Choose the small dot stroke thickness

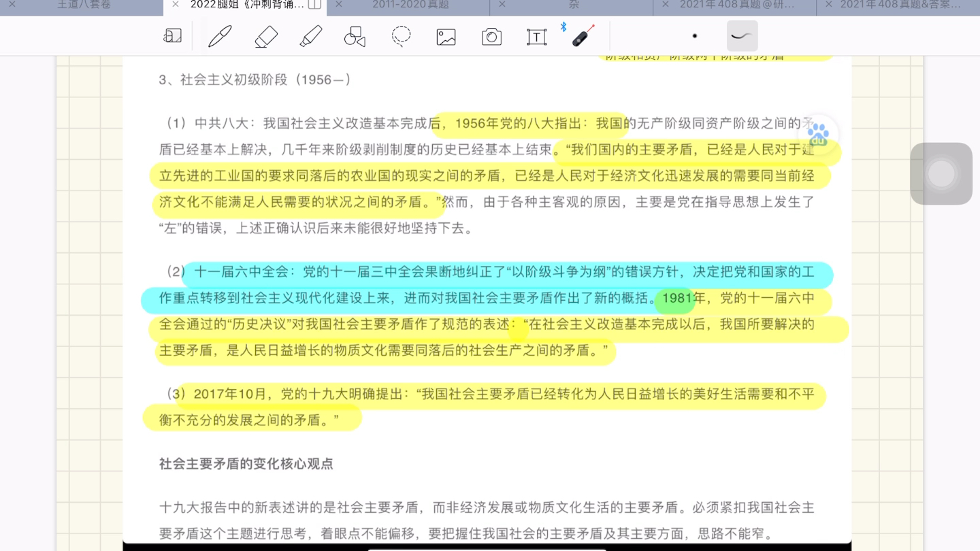pos(695,36)
